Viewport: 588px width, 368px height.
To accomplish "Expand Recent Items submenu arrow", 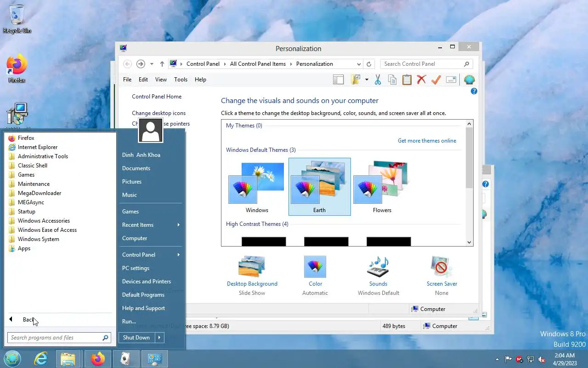I will pyautogui.click(x=178, y=225).
